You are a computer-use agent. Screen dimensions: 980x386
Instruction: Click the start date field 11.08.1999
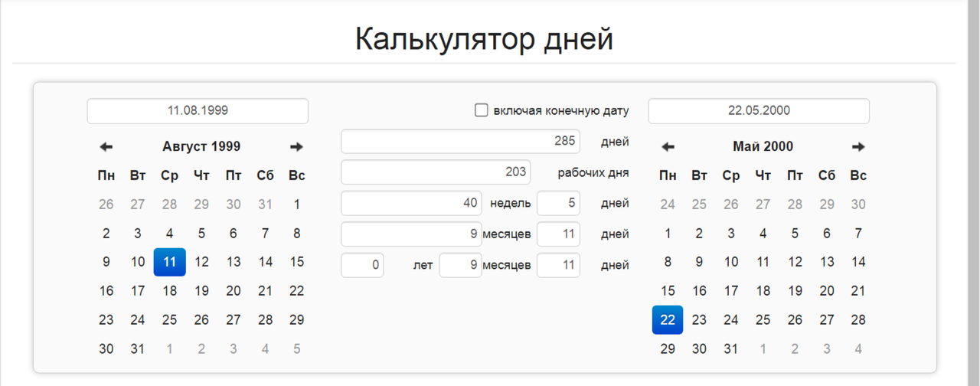coord(198,110)
